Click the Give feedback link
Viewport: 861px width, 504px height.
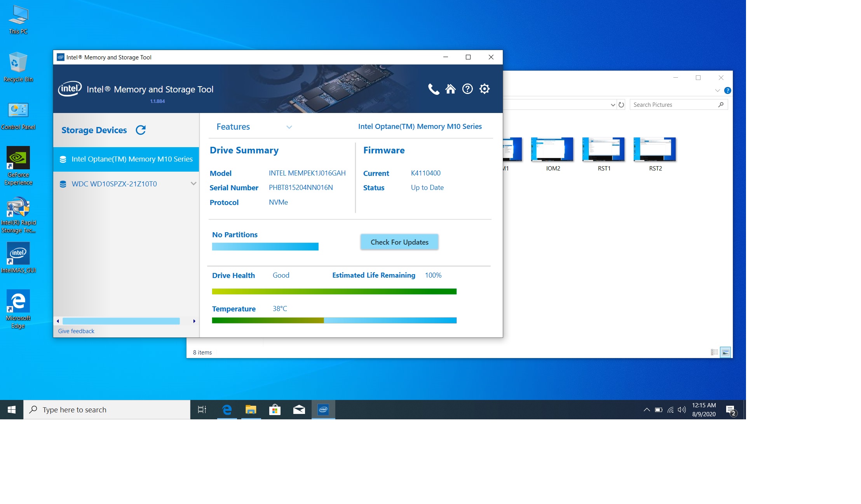(x=76, y=331)
